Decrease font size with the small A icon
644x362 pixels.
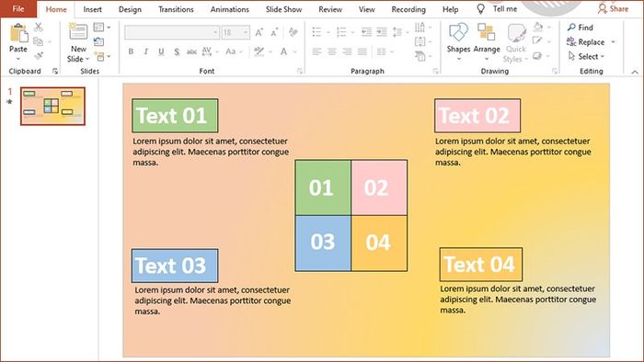pyautogui.click(x=274, y=32)
